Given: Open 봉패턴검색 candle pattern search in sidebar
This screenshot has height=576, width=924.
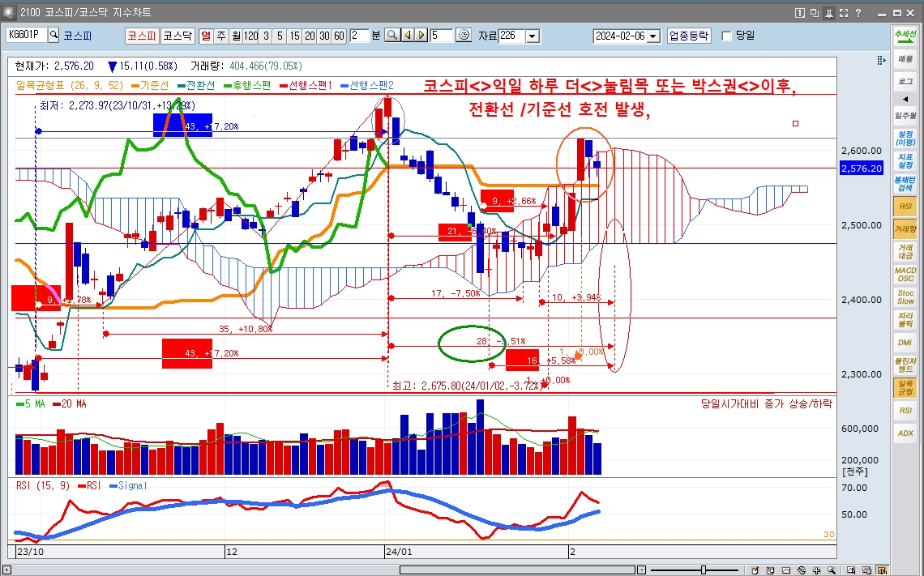Looking at the screenshot, I should coord(905,184).
